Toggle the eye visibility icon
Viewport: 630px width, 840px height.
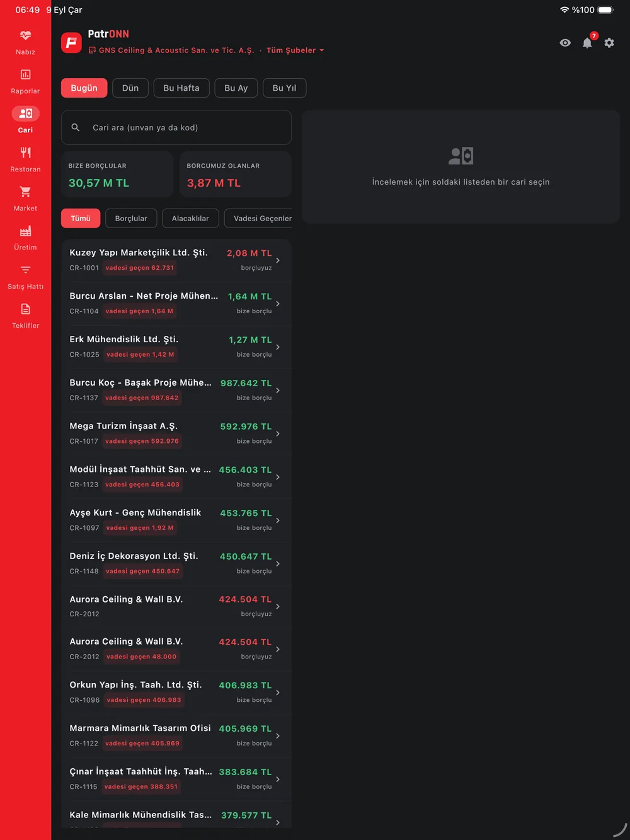565,43
